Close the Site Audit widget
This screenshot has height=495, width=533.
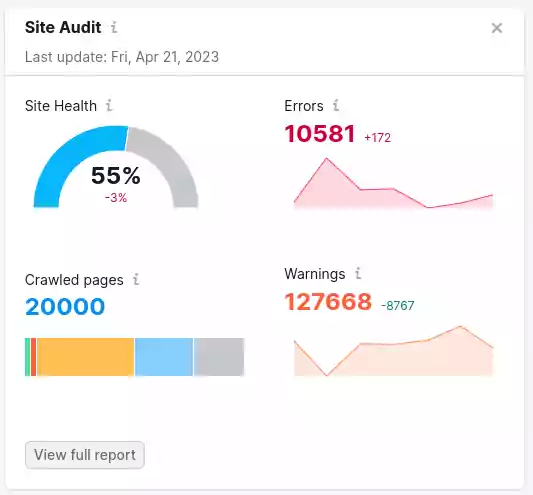[x=497, y=28]
